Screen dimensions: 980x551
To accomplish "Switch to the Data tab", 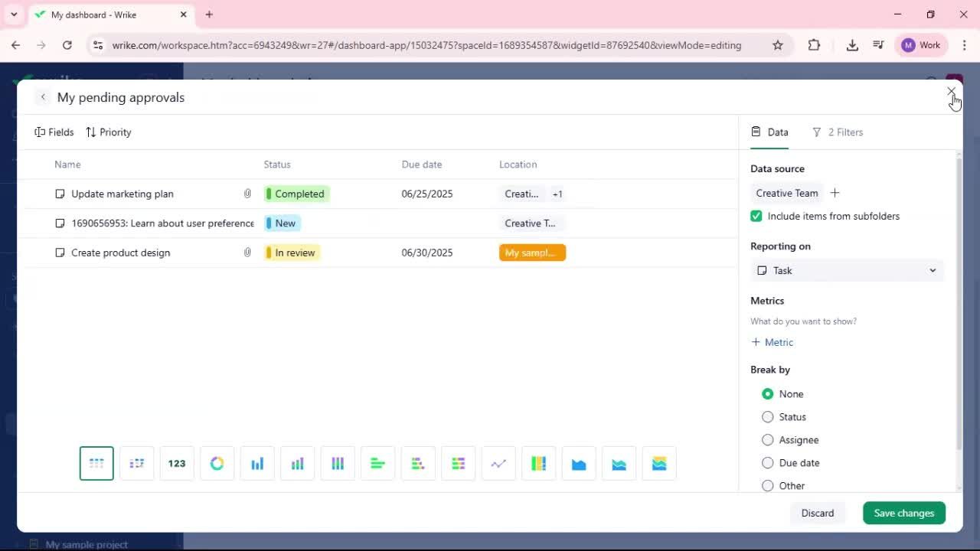I will (x=770, y=132).
